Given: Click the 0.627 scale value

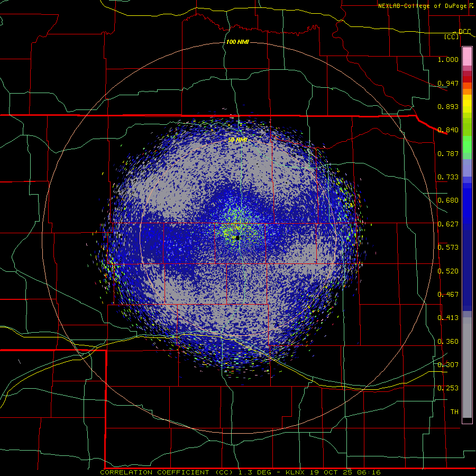Looking at the screenshot, I should (x=448, y=224).
